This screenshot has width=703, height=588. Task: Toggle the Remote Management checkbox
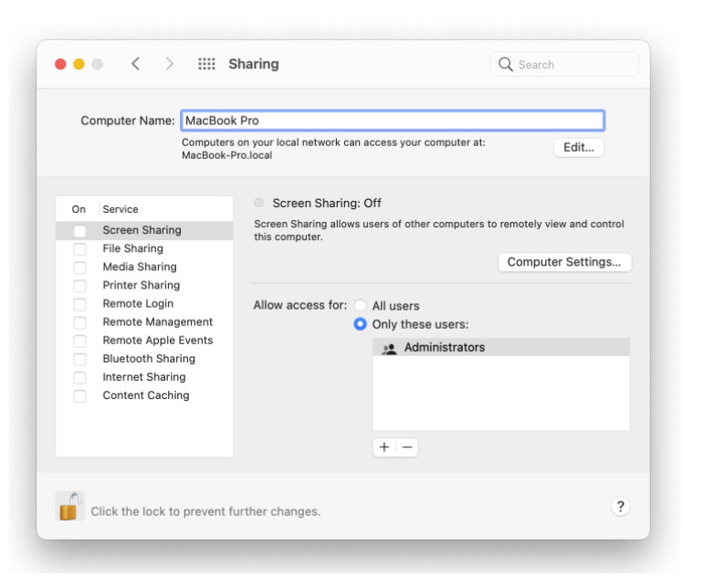click(79, 322)
